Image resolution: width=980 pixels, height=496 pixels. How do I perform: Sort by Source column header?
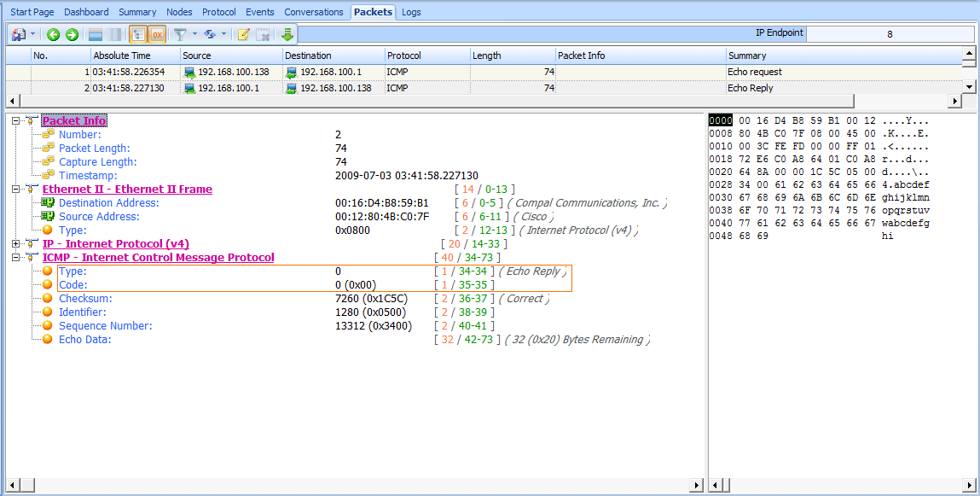point(231,55)
